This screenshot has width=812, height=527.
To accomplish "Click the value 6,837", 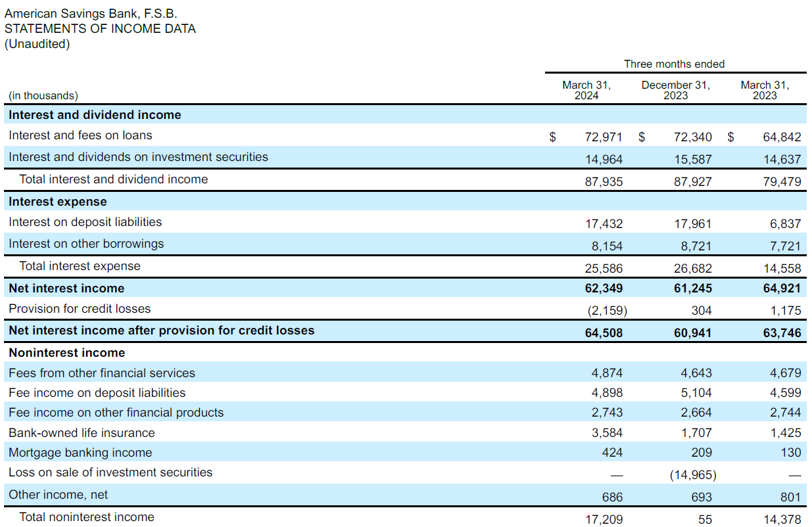I will 786,224.
